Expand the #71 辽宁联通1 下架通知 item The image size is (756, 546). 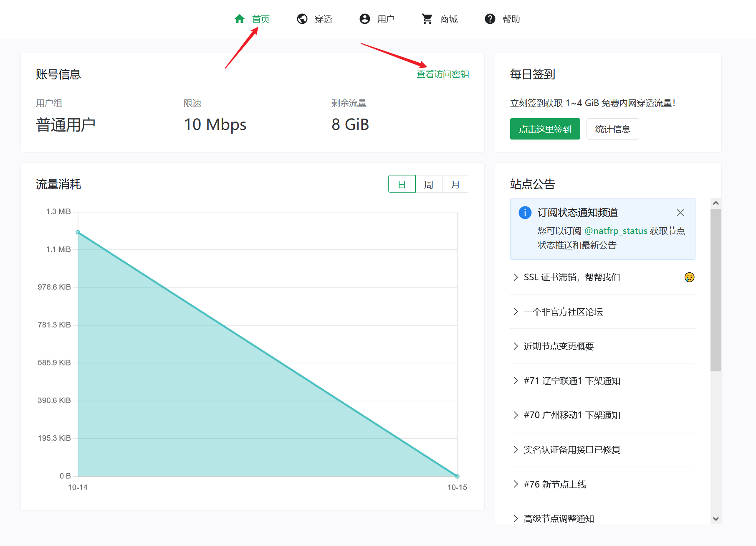coord(571,381)
